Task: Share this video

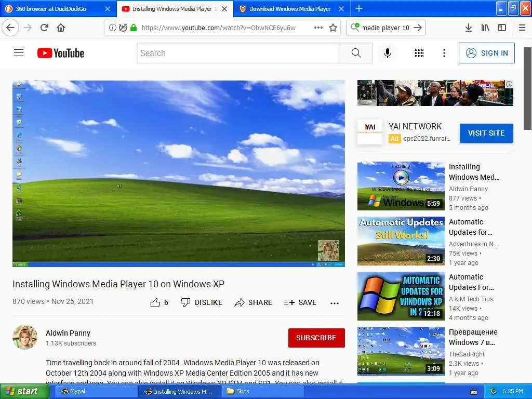Action: [x=254, y=303]
